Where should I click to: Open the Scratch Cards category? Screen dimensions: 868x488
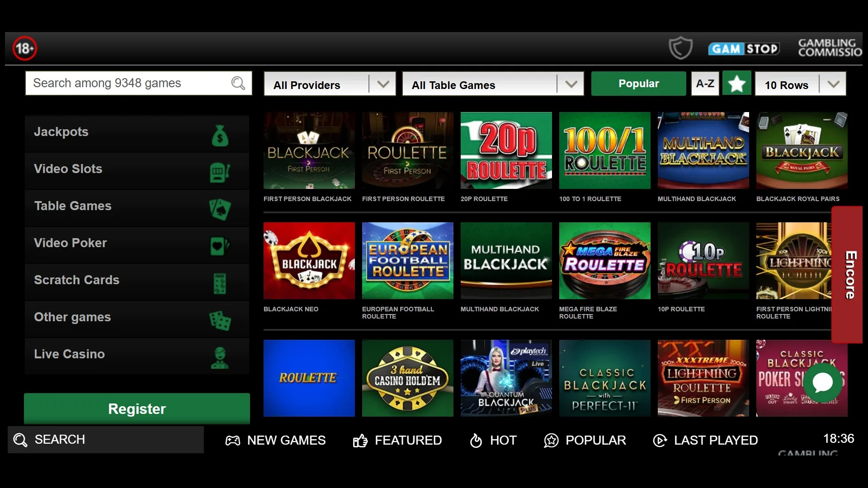(137, 282)
